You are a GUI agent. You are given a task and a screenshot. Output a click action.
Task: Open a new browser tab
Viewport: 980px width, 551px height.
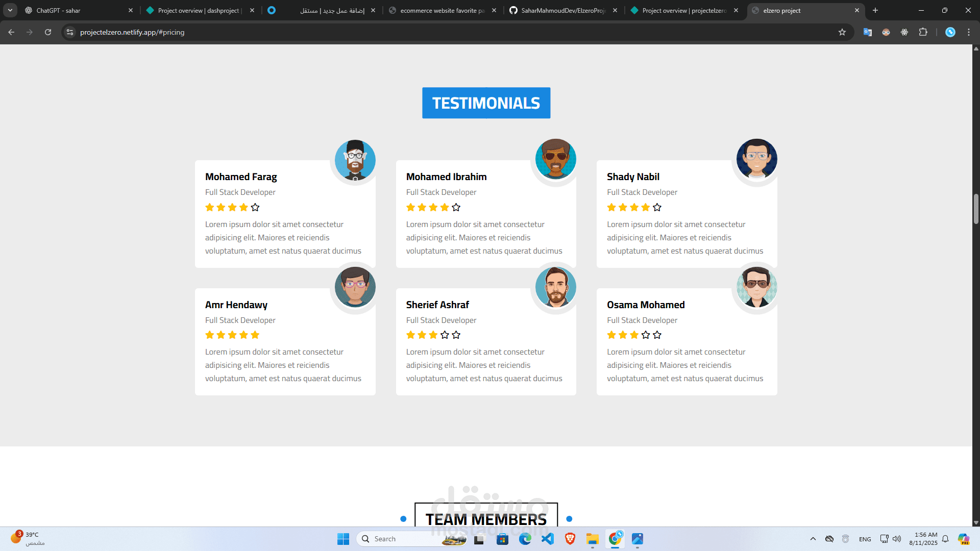[x=875, y=10]
